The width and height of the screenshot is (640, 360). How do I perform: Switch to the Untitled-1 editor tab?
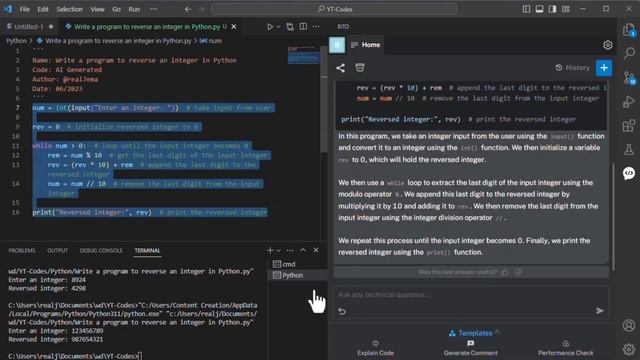tap(29, 27)
